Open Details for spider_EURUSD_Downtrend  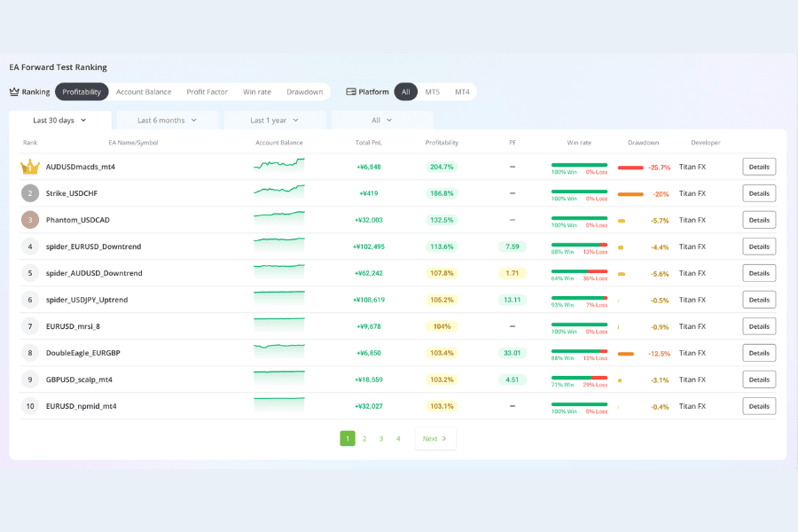pos(759,246)
